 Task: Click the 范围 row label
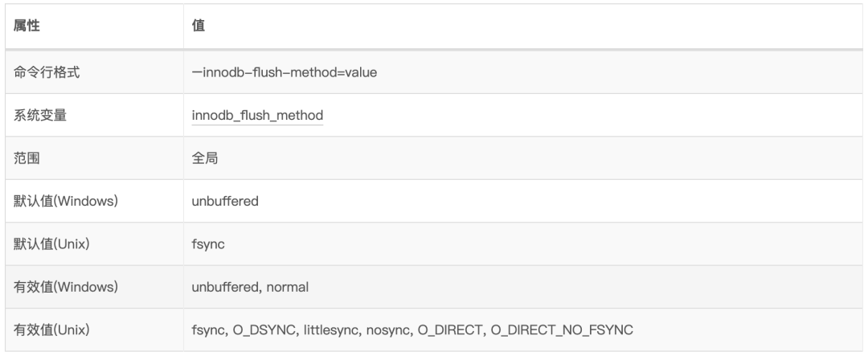click(x=28, y=158)
